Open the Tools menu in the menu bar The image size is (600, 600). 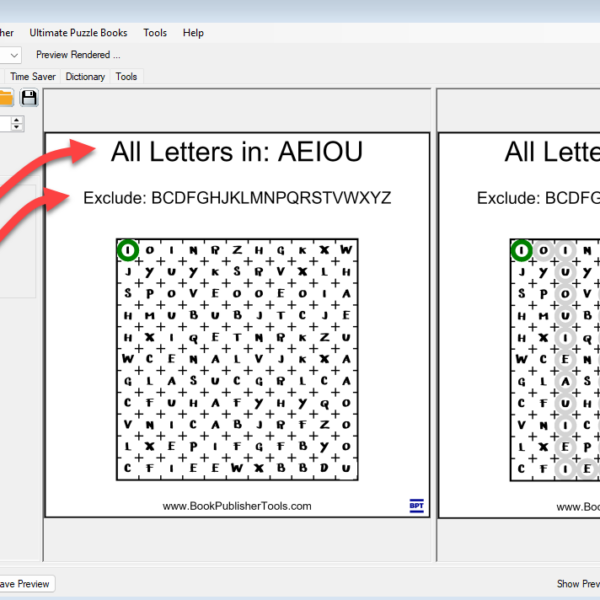coord(155,33)
